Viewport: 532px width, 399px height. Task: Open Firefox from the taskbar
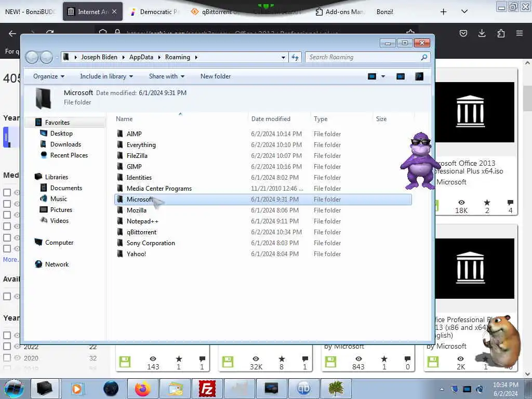tap(143, 389)
